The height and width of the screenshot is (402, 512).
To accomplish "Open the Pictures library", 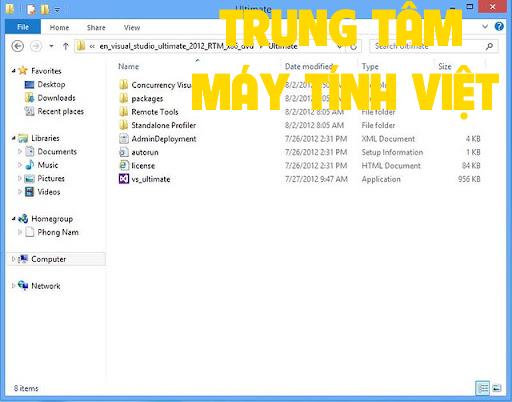I will pyautogui.click(x=51, y=178).
